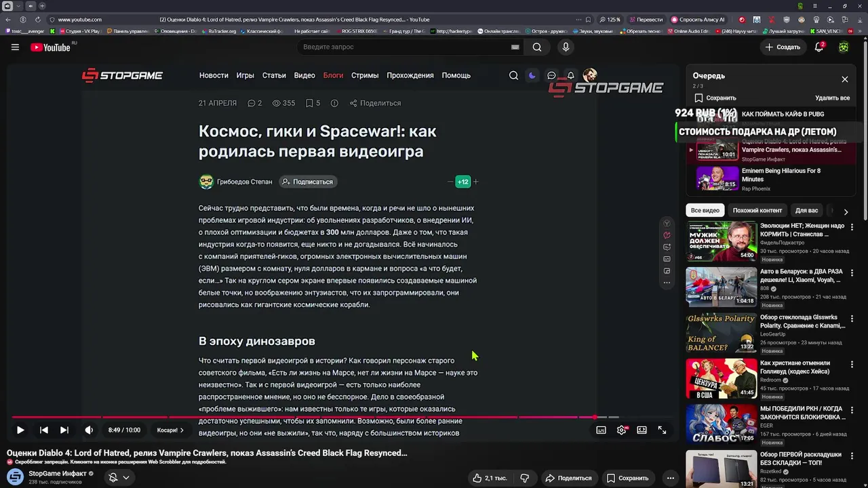Go back in the browser
Screen dimensions: 868x488
8,20
